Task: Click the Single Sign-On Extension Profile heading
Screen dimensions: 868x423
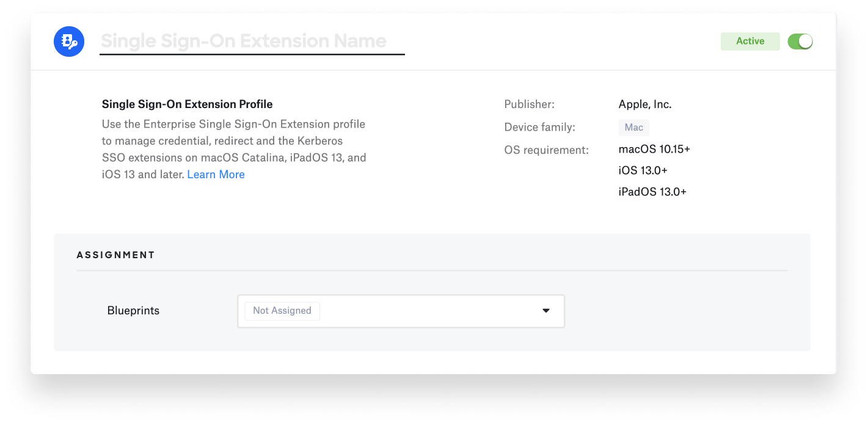Action: (x=188, y=104)
